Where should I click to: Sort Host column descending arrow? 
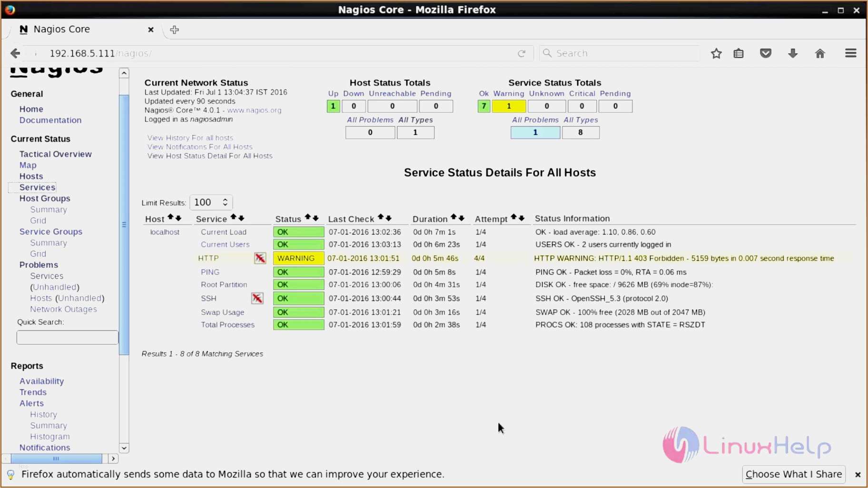[x=178, y=218]
